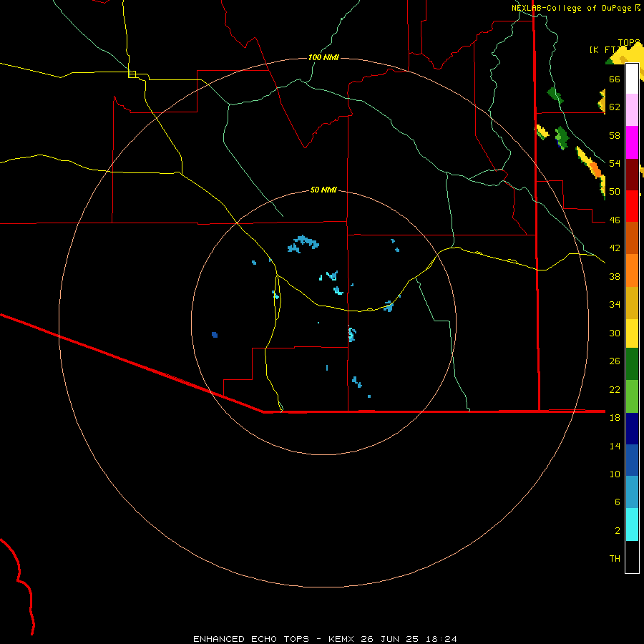Click the legend value "58"
Screen dimensions: 644x644
point(615,135)
